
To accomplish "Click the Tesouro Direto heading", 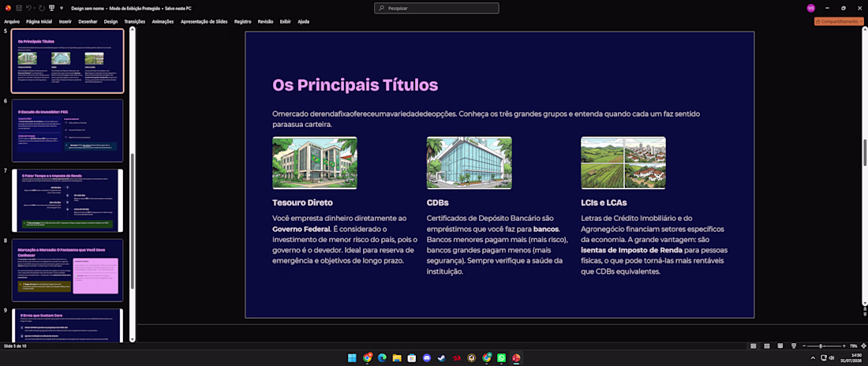I will coord(302,202).
